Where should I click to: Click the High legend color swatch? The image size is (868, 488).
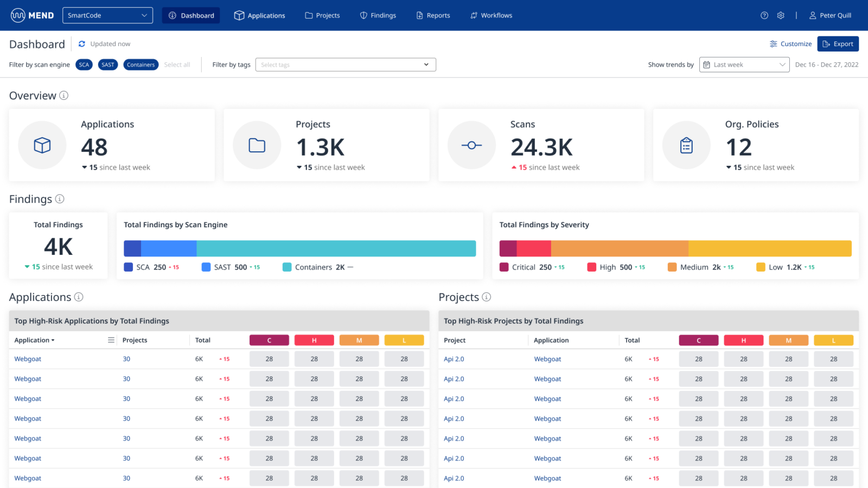point(592,267)
